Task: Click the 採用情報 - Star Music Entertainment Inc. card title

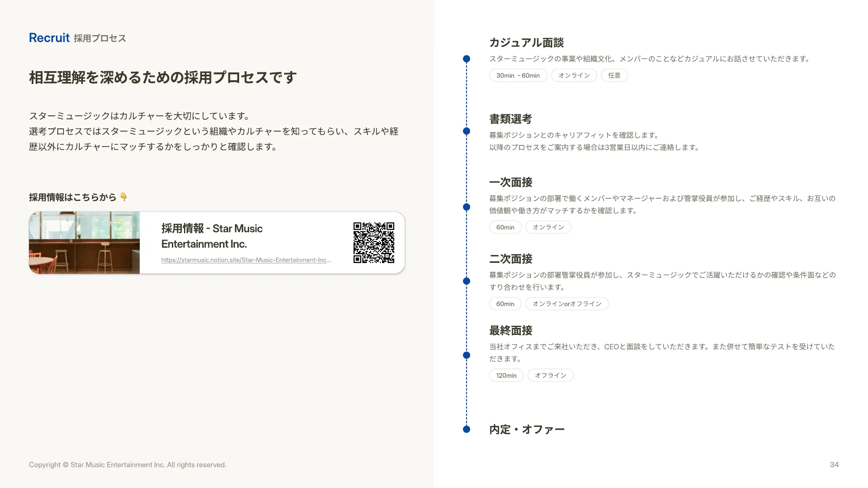Action: (212, 236)
